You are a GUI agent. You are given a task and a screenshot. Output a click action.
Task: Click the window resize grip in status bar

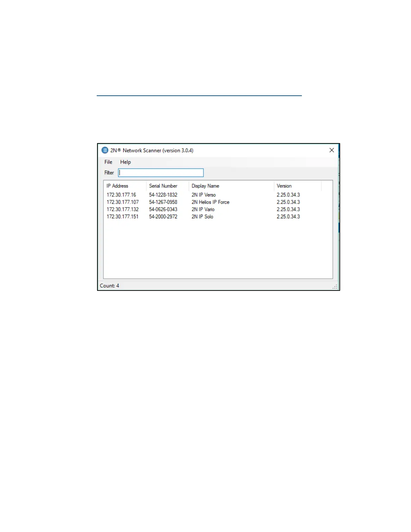(335, 286)
